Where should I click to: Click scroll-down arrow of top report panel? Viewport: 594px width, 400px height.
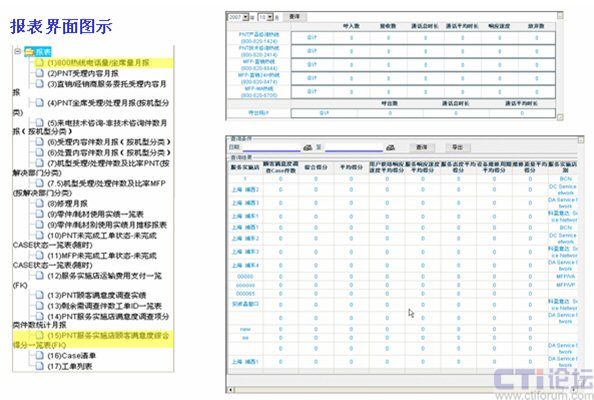tap(560, 117)
